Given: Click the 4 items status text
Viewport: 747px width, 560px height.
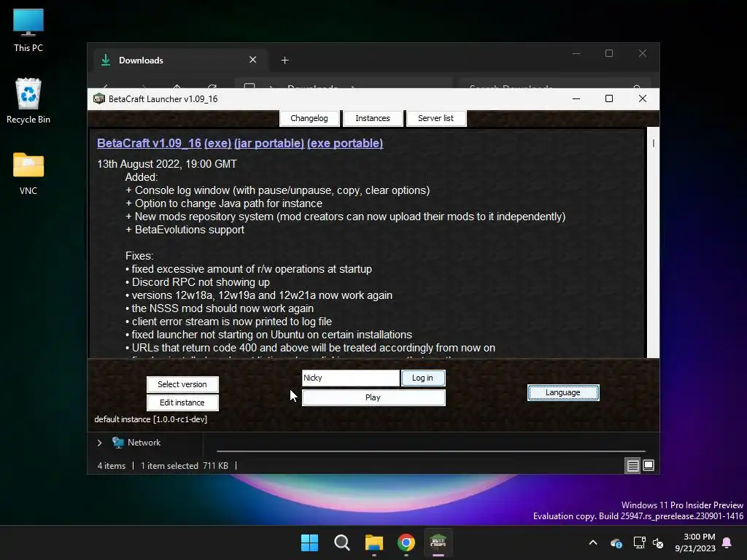Looking at the screenshot, I should [x=112, y=466].
